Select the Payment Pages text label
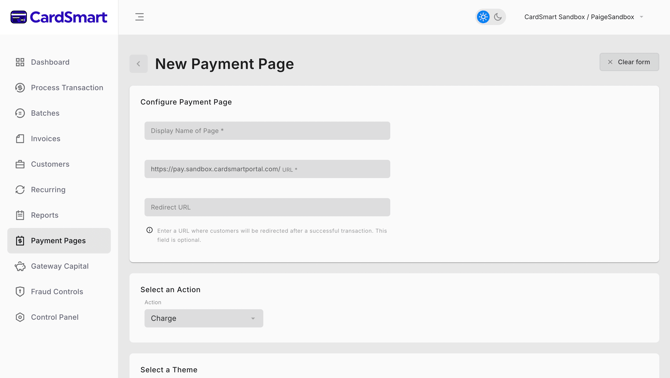The image size is (670, 378). click(x=58, y=241)
